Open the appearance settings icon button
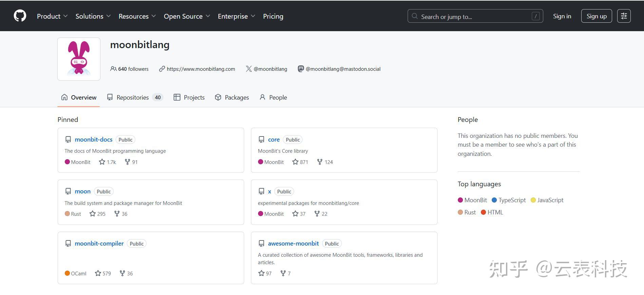 click(624, 16)
